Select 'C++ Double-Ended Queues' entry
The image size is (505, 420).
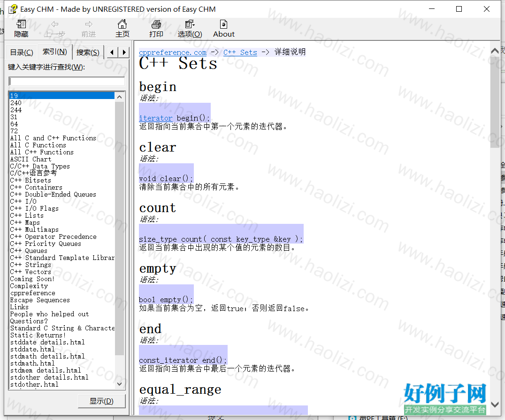(x=53, y=195)
